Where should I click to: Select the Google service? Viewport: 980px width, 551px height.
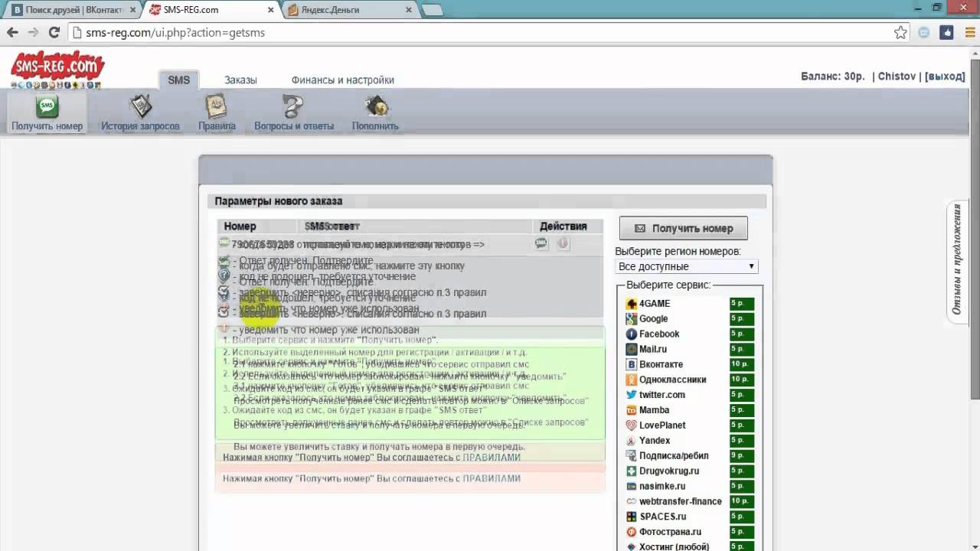pos(653,319)
